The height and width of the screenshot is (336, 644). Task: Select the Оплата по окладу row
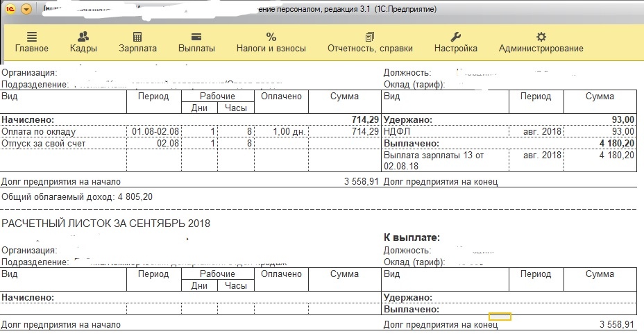(39, 131)
